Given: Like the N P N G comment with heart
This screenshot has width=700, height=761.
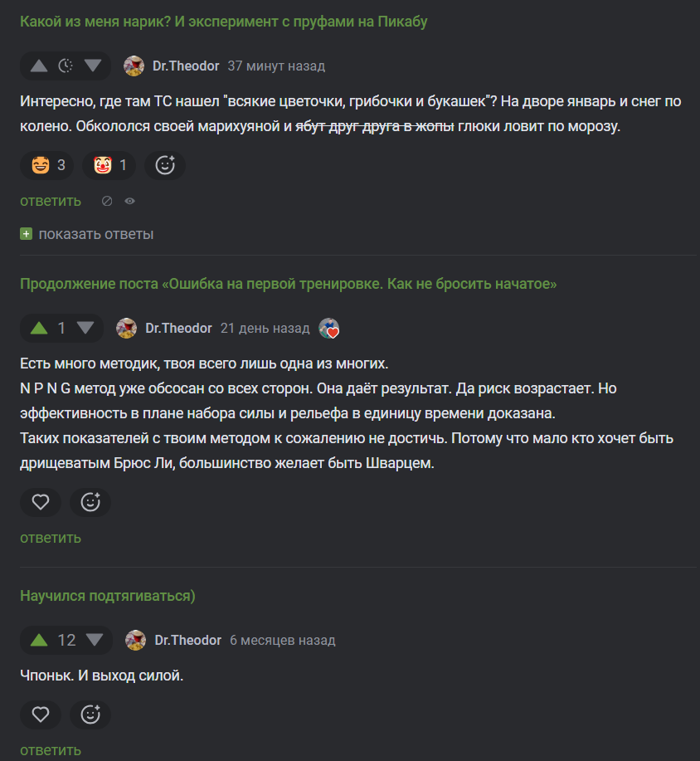Looking at the screenshot, I should (x=41, y=501).
